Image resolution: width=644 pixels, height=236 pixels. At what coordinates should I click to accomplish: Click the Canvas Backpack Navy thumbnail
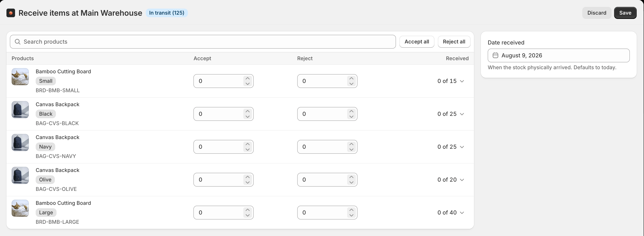click(x=20, y=143)
